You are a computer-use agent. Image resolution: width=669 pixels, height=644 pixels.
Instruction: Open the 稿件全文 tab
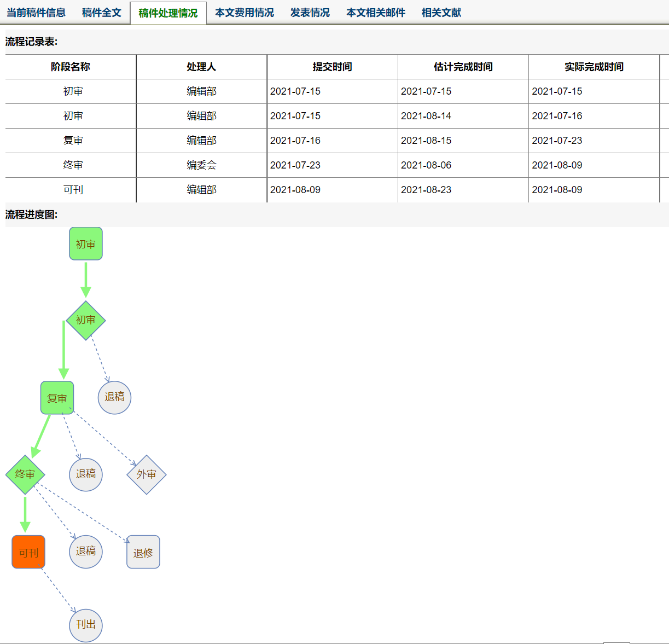[101, 13]
